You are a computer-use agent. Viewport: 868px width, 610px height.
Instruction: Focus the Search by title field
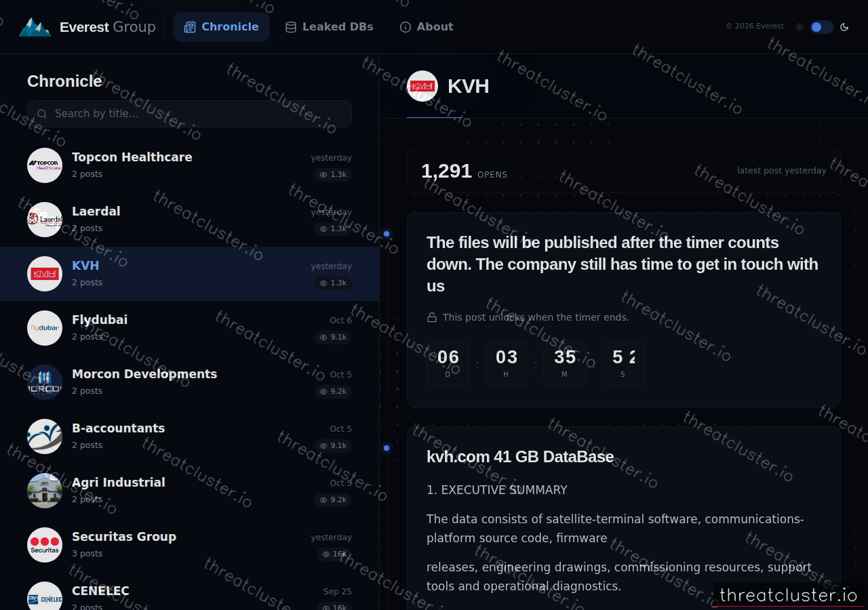tap(189, 114)
